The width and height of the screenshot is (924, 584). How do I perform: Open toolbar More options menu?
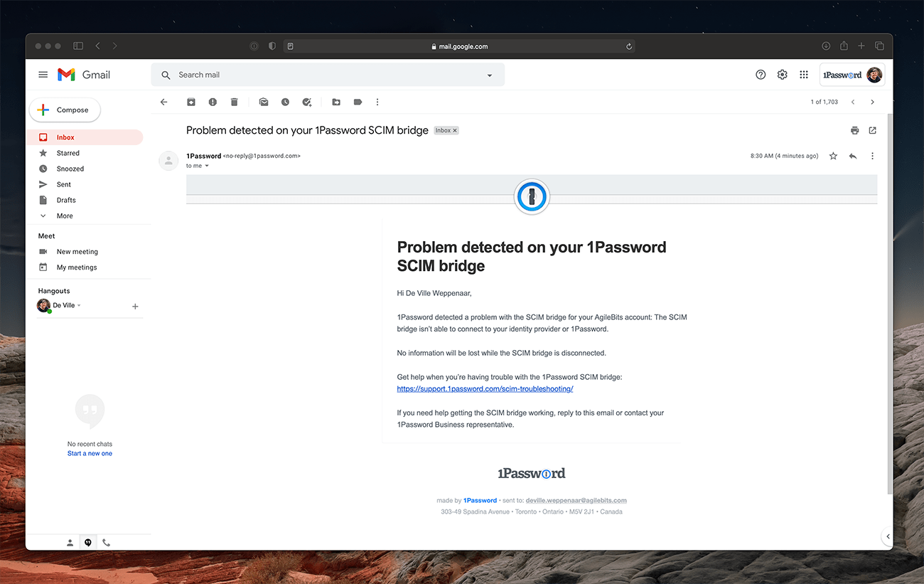pyautogui.click(x=377, y=102)
